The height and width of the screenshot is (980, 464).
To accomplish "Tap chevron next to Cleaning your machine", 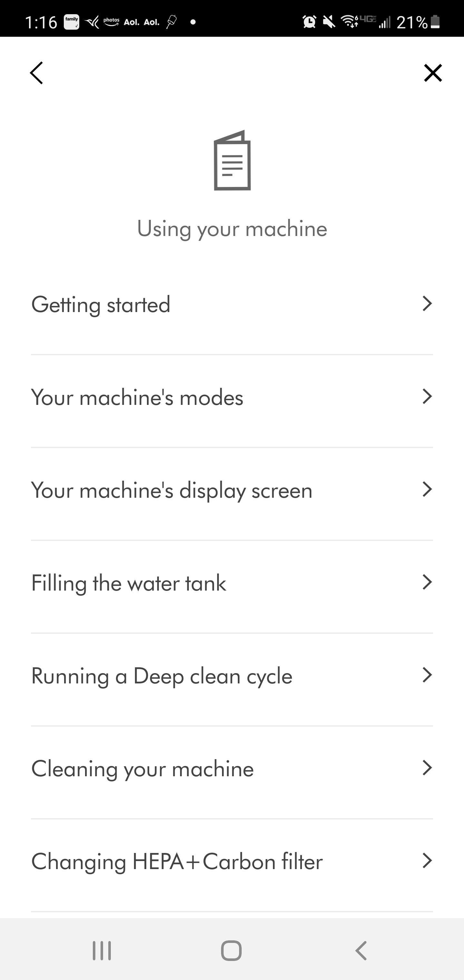I will pos(427,768).
